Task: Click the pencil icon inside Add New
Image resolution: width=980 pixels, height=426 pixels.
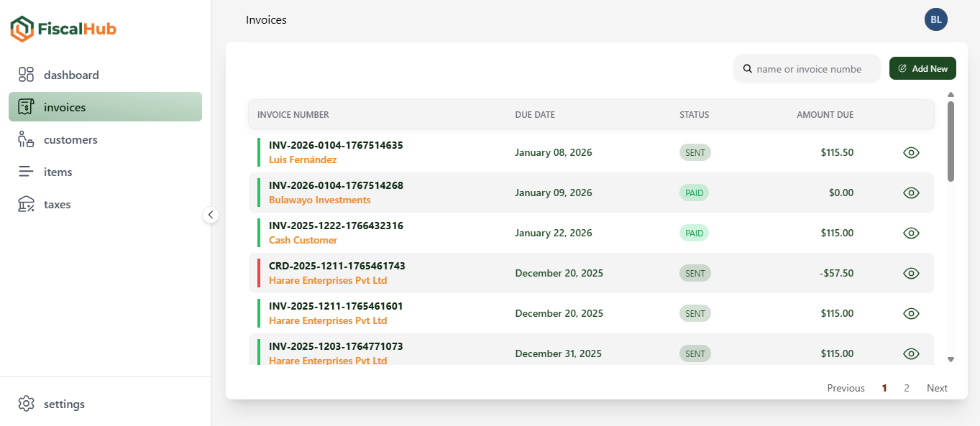Action: [902, 68]
